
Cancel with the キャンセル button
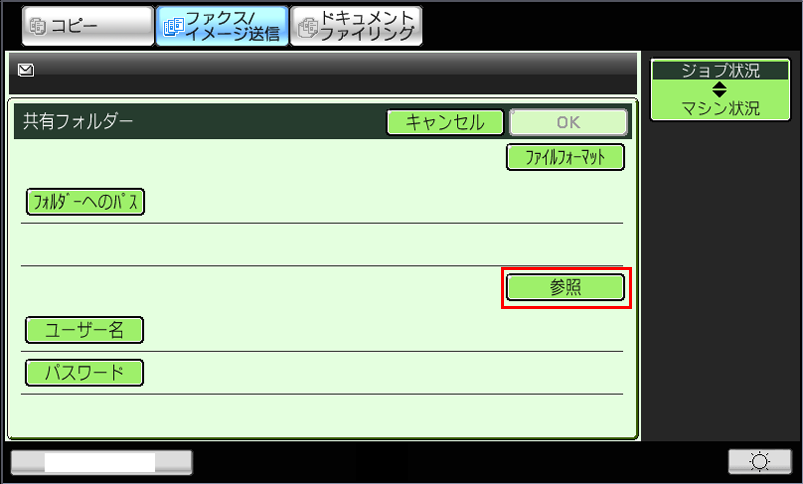(445, 122)
